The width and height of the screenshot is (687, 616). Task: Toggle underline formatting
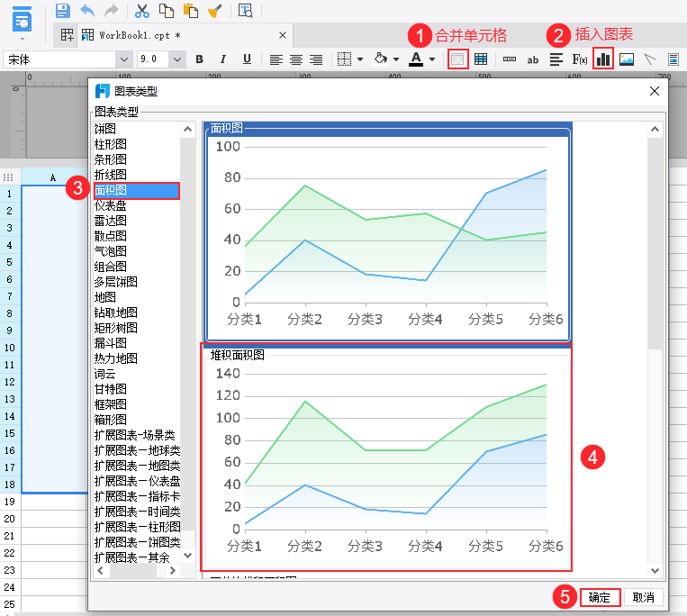click(247, 59)
